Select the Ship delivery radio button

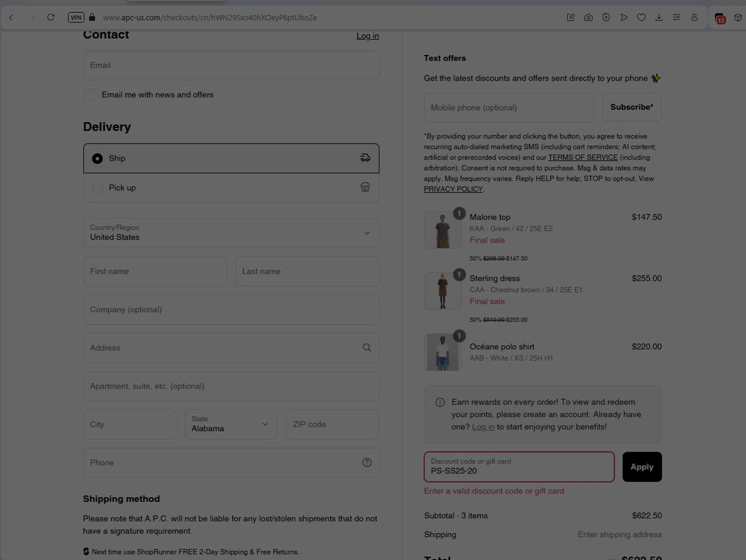[97, 158]
